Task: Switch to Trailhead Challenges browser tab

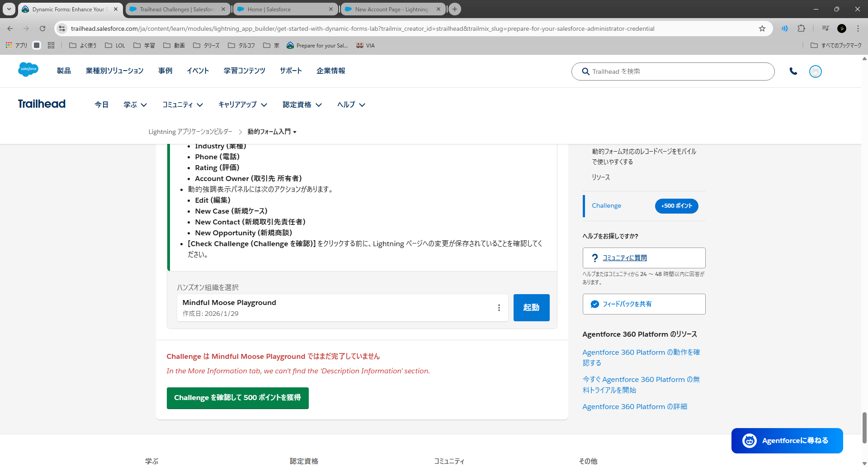Action: pyautogui.click(x=177, y=9)
